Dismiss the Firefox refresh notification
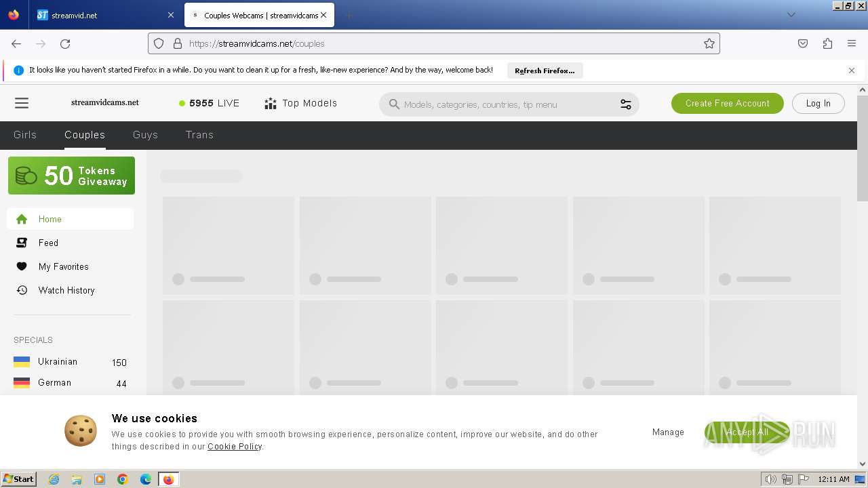This screenshot has height=488, width=868. point(852,70)
